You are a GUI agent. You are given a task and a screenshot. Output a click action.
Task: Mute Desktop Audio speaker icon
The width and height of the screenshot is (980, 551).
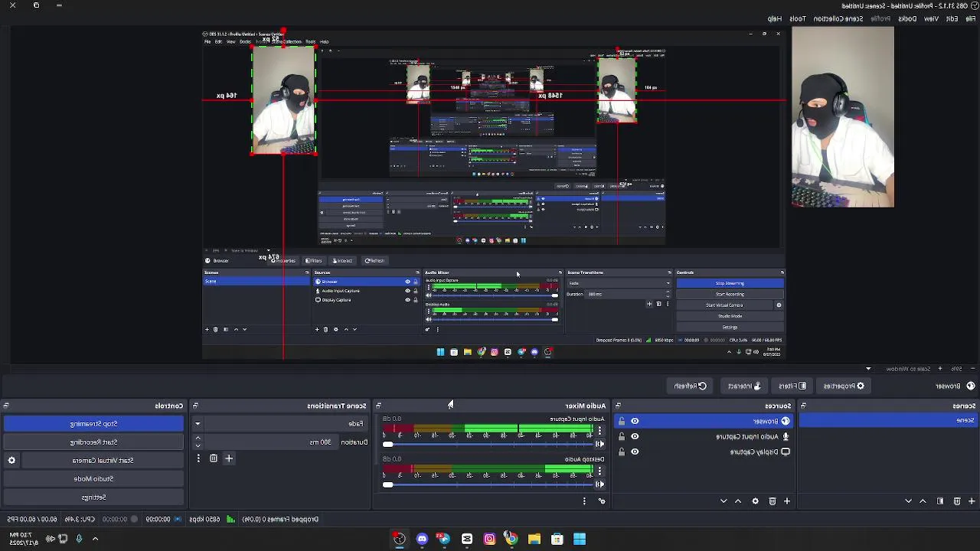pos(600,484)
